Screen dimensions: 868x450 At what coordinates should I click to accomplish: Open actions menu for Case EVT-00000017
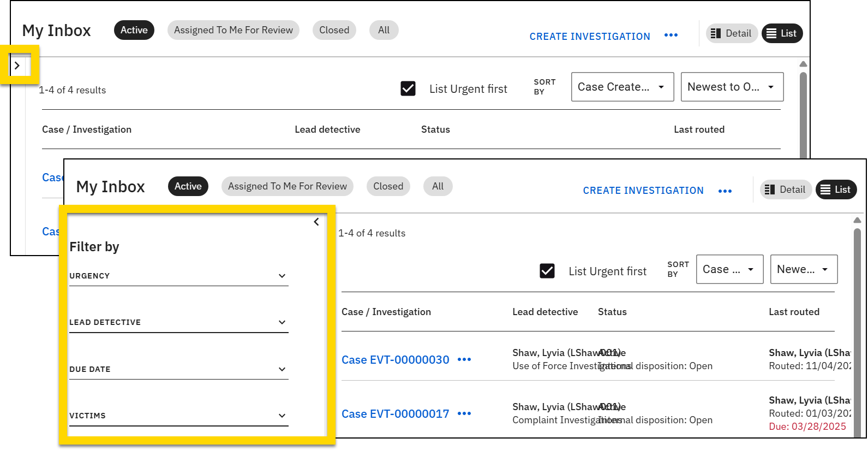[x=464, y=413]
